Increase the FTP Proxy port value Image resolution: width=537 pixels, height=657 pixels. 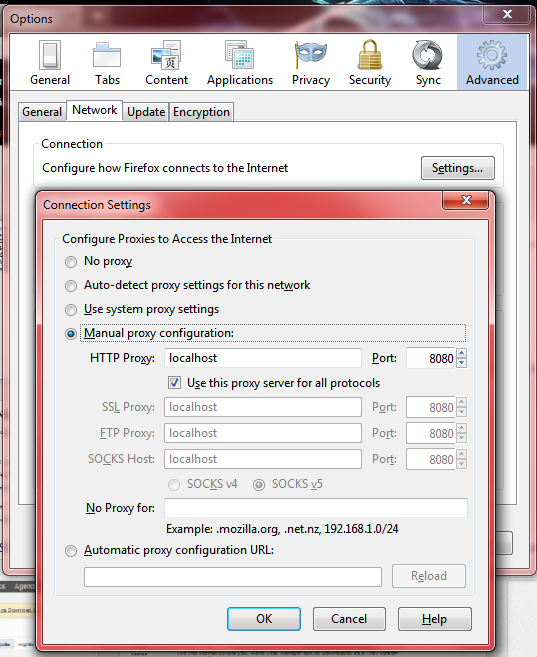tap(461, 428)
